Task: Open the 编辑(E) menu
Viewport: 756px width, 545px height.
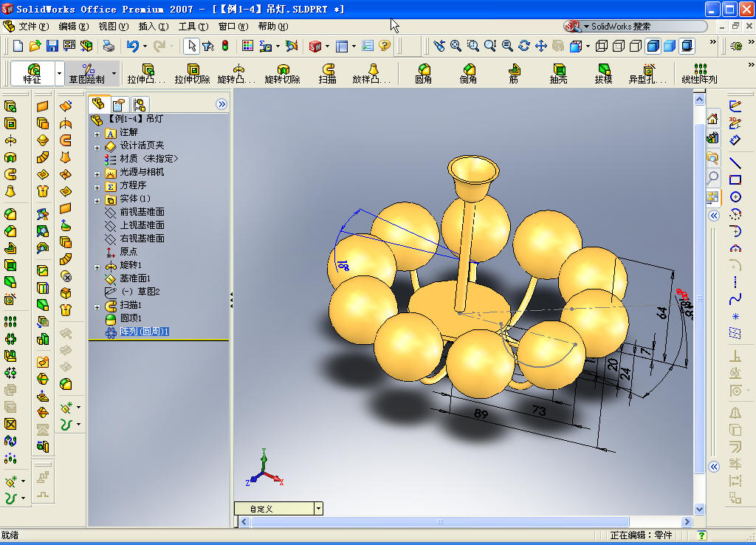Action: click(x=73, y=26)
